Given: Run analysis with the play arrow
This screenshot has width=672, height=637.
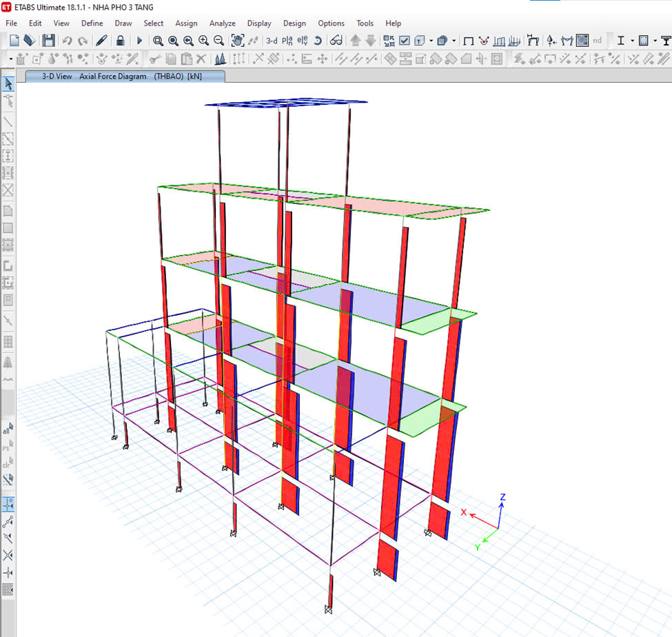Looking at the screenshot, I should 139,41.
